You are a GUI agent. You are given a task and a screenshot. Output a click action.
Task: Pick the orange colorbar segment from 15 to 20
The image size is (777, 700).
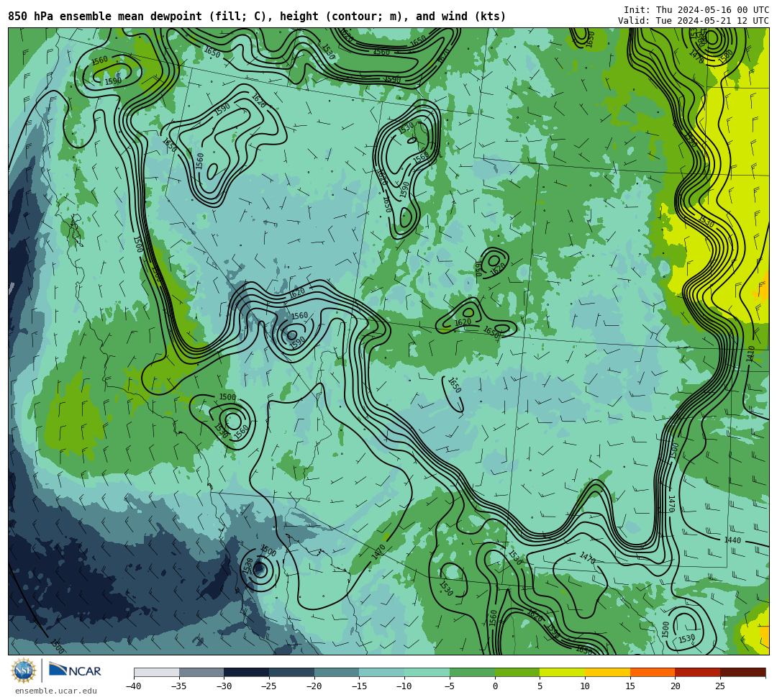(652, 672)
